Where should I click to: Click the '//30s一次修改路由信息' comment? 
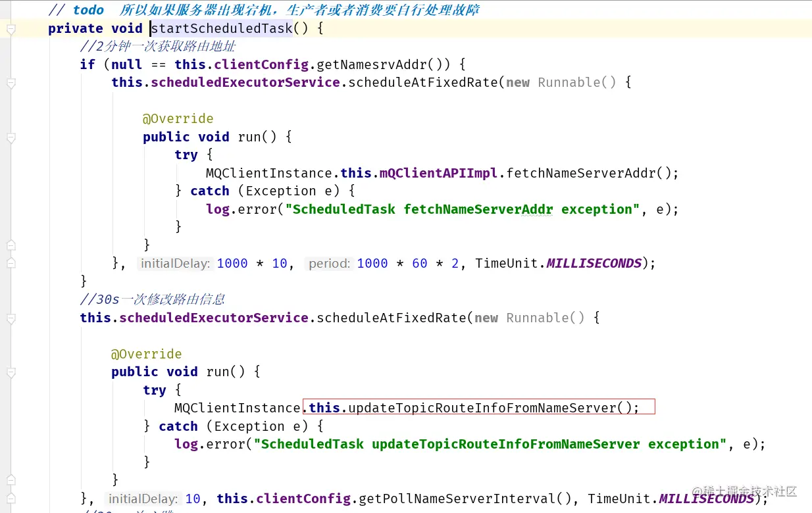[153, 299]
